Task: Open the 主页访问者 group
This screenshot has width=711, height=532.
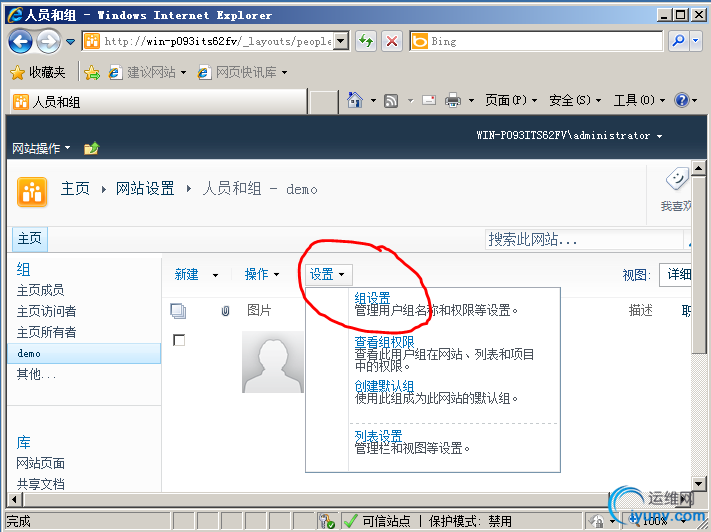Action: click(x=46, y=311)
